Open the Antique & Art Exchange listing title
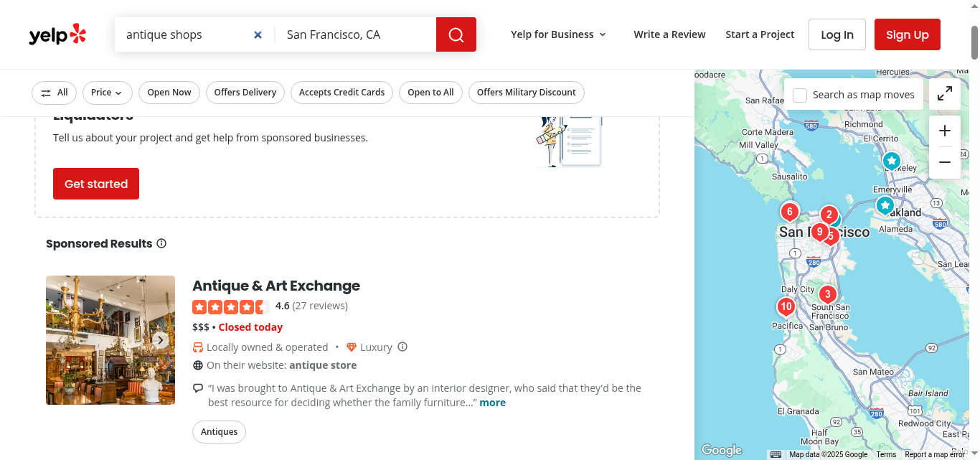The height and width of the screenshot is (460, 980). (x=276, y=286)
